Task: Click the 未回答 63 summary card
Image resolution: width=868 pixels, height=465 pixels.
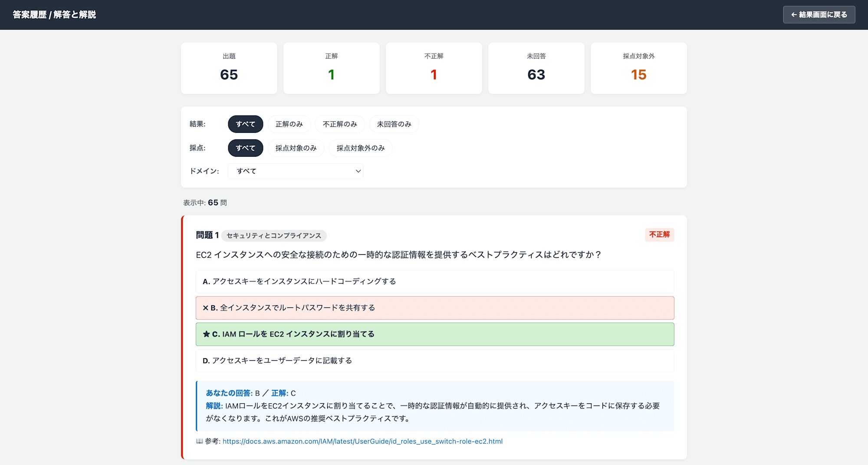Action: (536, 68)
